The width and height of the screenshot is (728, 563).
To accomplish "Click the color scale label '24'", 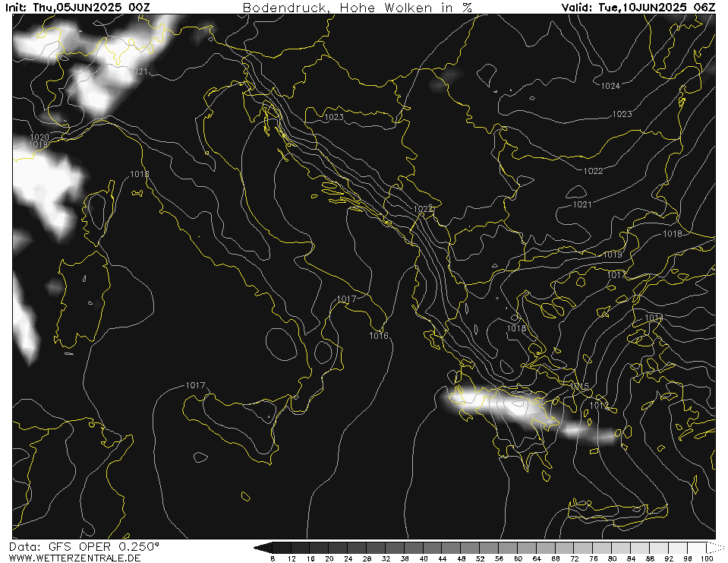I will click(x=348, y=558).
